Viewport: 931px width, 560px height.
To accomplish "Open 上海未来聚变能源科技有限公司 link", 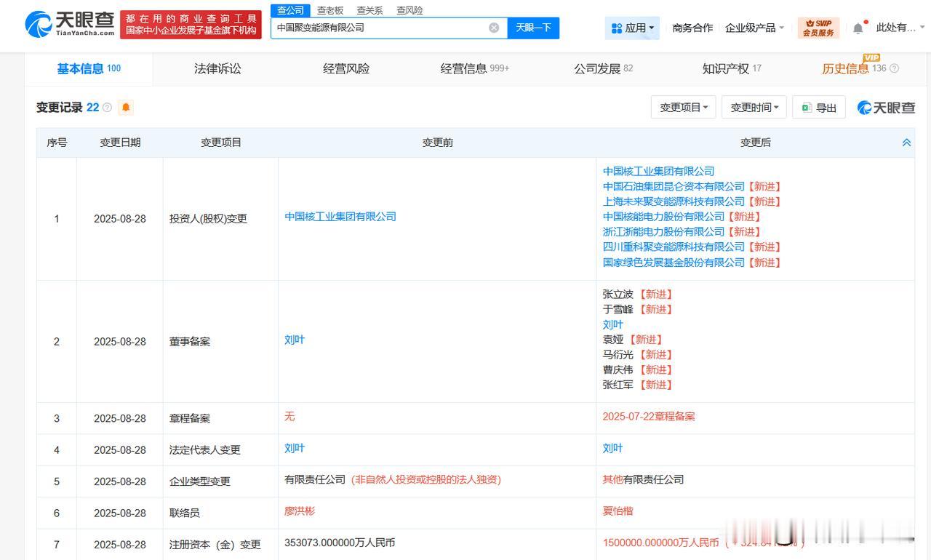I will tap(674, 201).
